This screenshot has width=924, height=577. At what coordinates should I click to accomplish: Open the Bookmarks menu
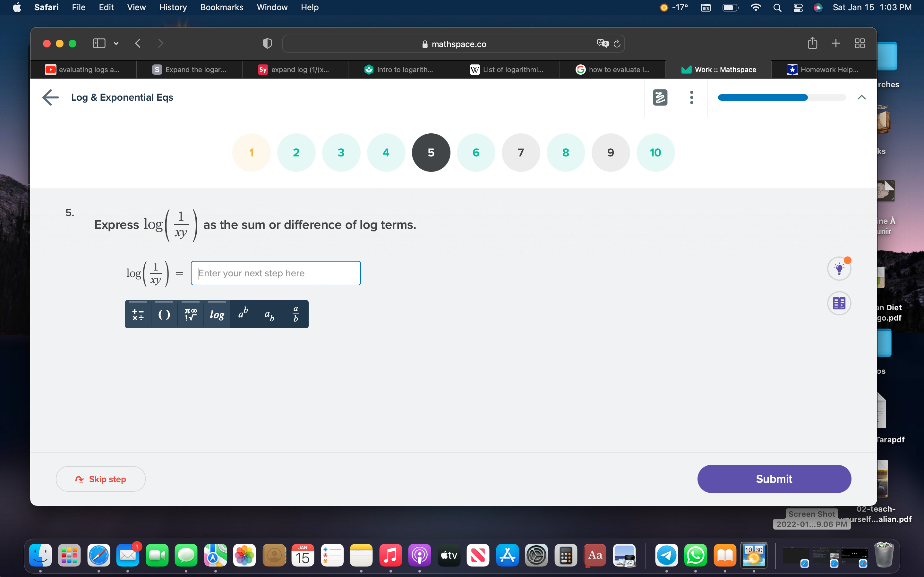point(222,7)
